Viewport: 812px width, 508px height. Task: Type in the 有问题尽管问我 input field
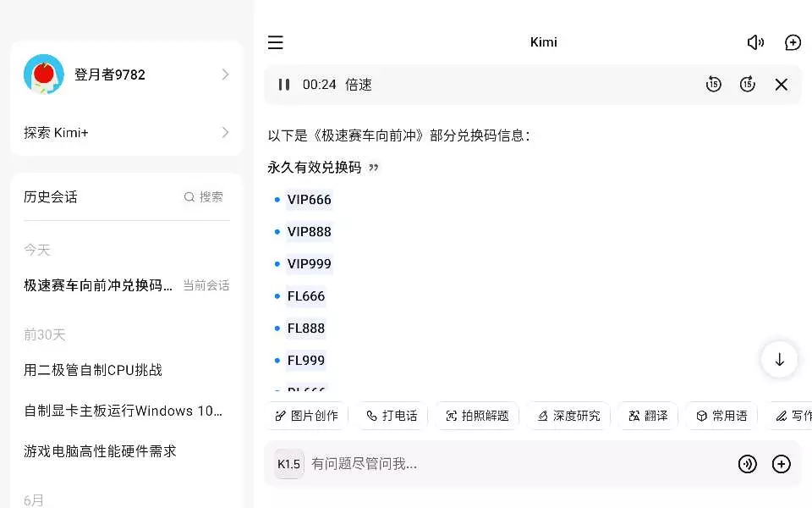[507, 464]
